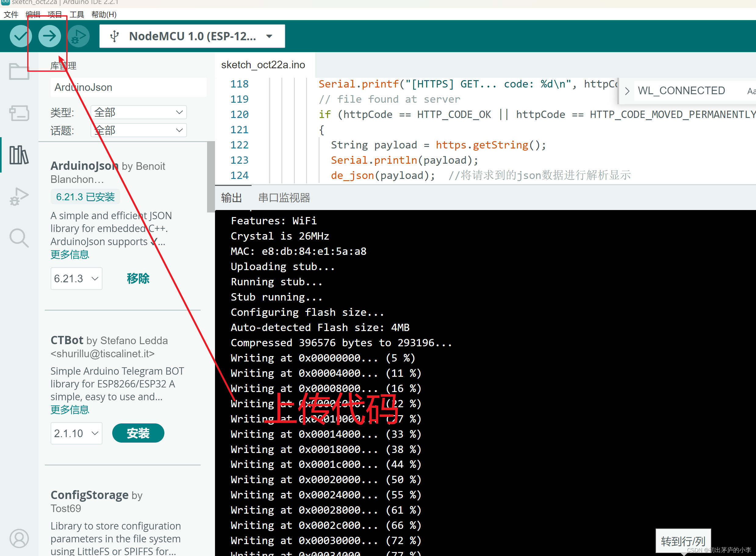Click the 'String payload' code line

coord(438,145)
